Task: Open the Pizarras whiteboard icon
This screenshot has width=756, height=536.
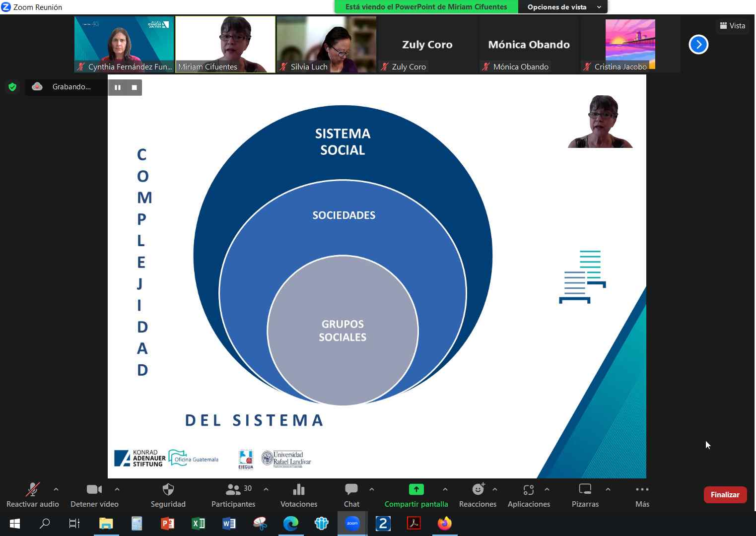Action: point(585,490)
